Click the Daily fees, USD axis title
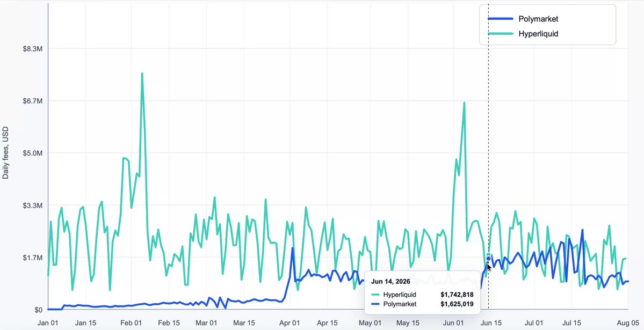644x330 pixels. [5, 153]
